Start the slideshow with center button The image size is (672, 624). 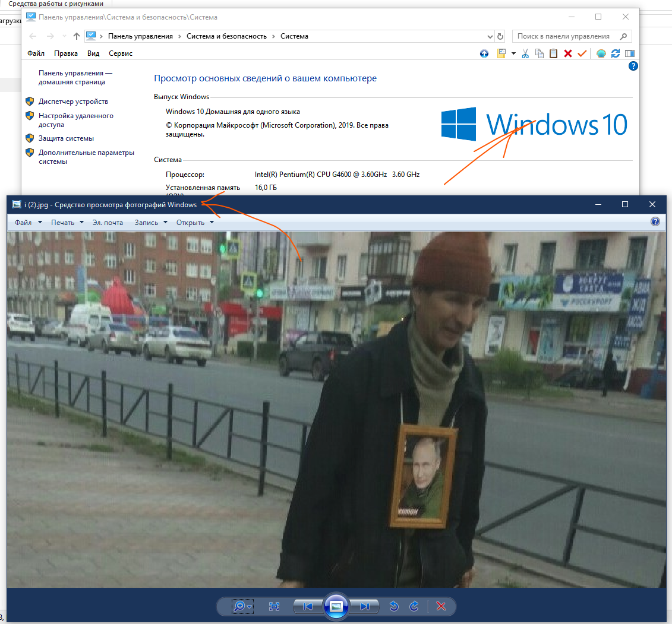(x=336, y=606)
